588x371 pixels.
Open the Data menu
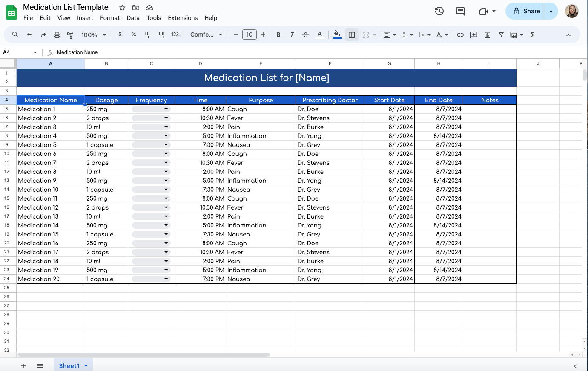pyautogui.click(x=133, y=18)
